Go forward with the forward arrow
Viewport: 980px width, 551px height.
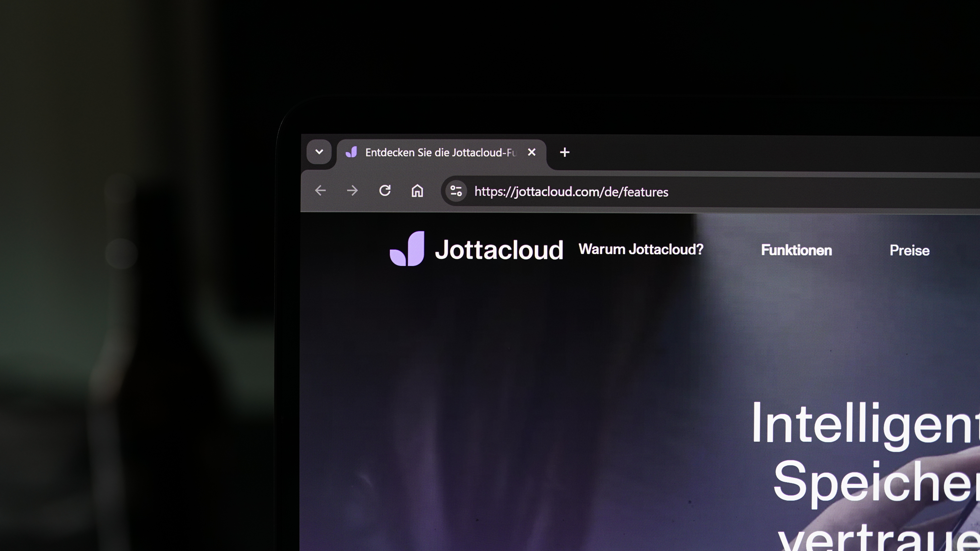click(x=353, y=190)
